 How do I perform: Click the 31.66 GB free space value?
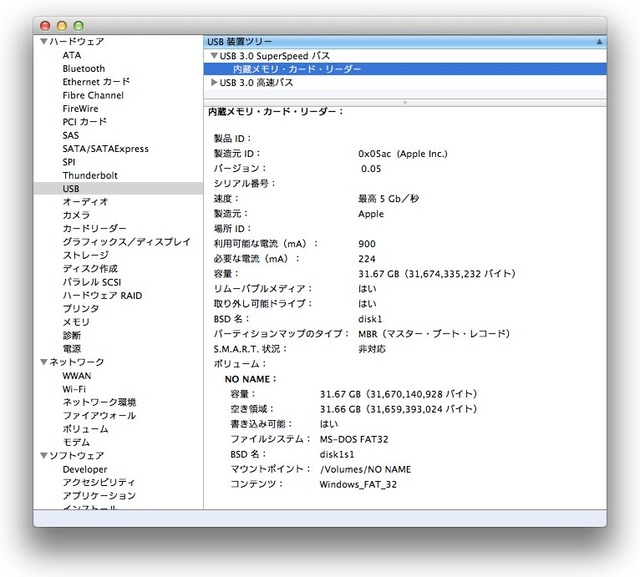(x=398, y=409)
